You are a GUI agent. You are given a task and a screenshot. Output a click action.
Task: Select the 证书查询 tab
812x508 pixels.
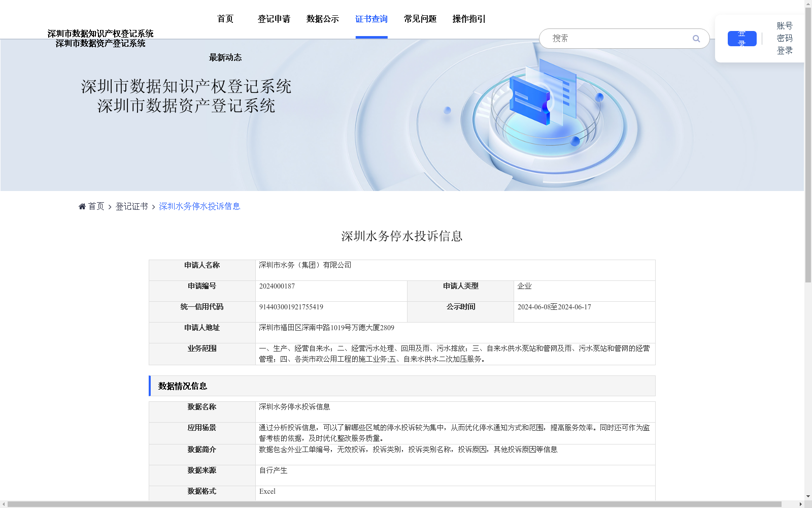tap(371, 19)
